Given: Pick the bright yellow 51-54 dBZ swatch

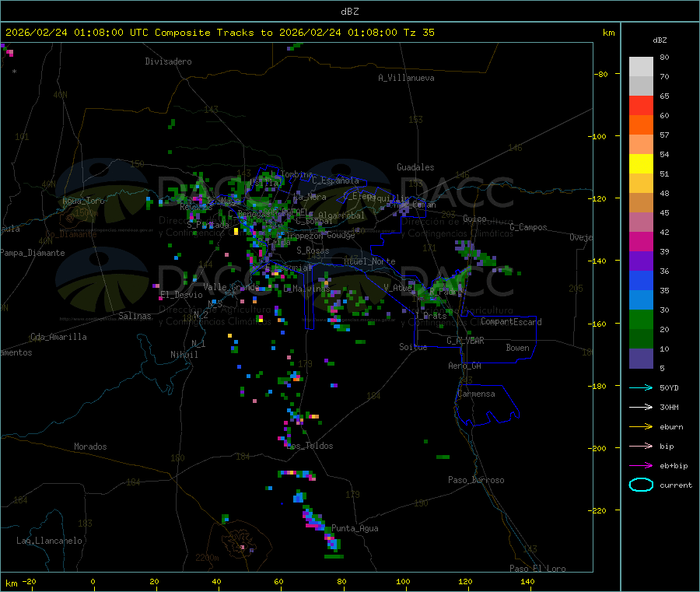Looking at the screenshot, I should (x=641, y=164).
